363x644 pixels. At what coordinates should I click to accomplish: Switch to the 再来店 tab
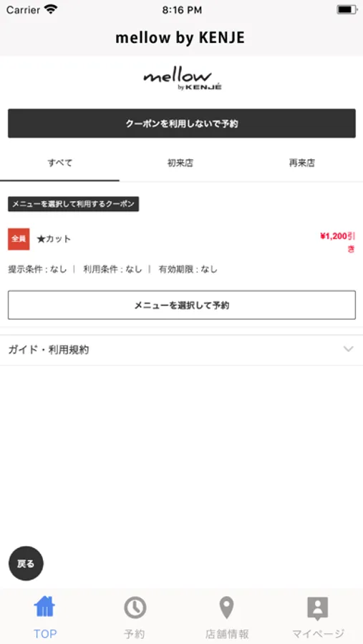[x=301, y=163]
